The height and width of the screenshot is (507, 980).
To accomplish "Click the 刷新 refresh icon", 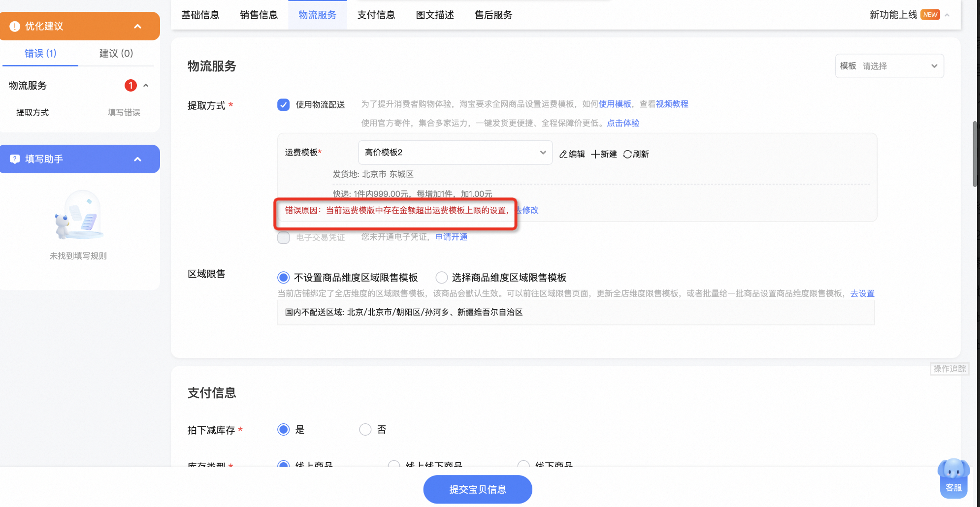I will [x=627, y=154].
